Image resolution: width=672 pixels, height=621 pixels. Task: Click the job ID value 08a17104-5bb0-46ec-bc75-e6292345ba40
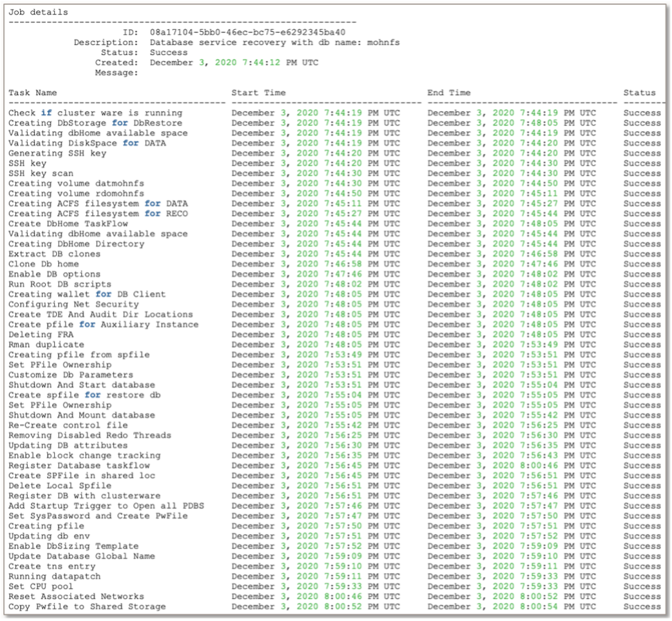248,32
